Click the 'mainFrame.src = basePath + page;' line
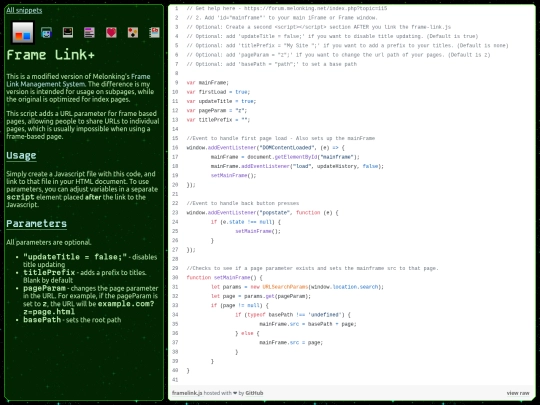This screenshot has width=540, height=405. tap(308, 324)
